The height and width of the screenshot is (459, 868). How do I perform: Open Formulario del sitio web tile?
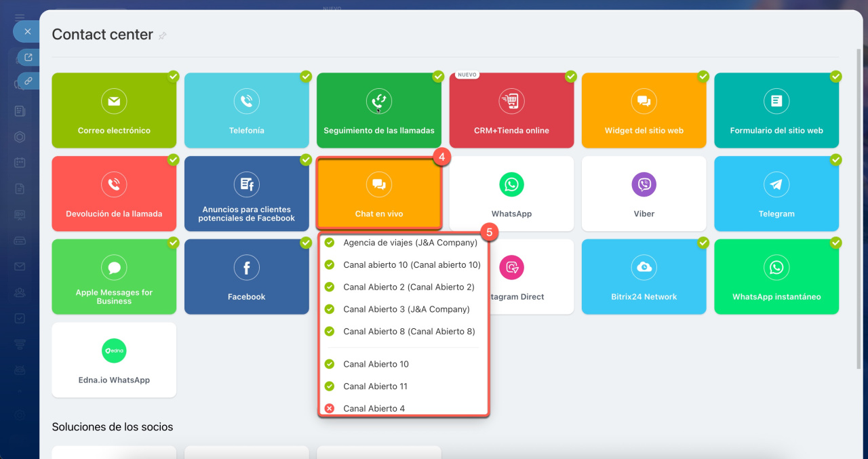coord(776,110)
